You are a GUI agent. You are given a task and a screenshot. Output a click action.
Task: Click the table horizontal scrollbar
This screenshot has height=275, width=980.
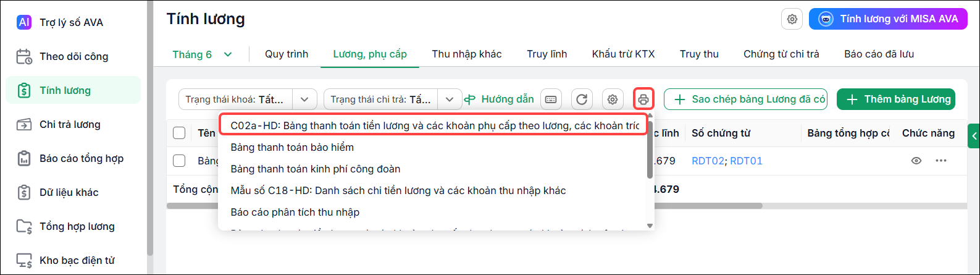tap(464, 206)
